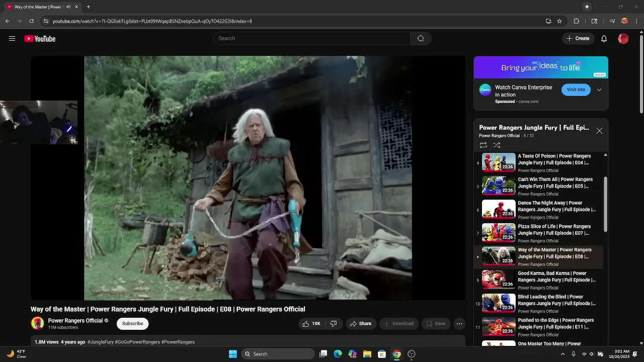Open Power Rangers Official channel name link
The image size is (644, 362).
[x=75, y=321]
